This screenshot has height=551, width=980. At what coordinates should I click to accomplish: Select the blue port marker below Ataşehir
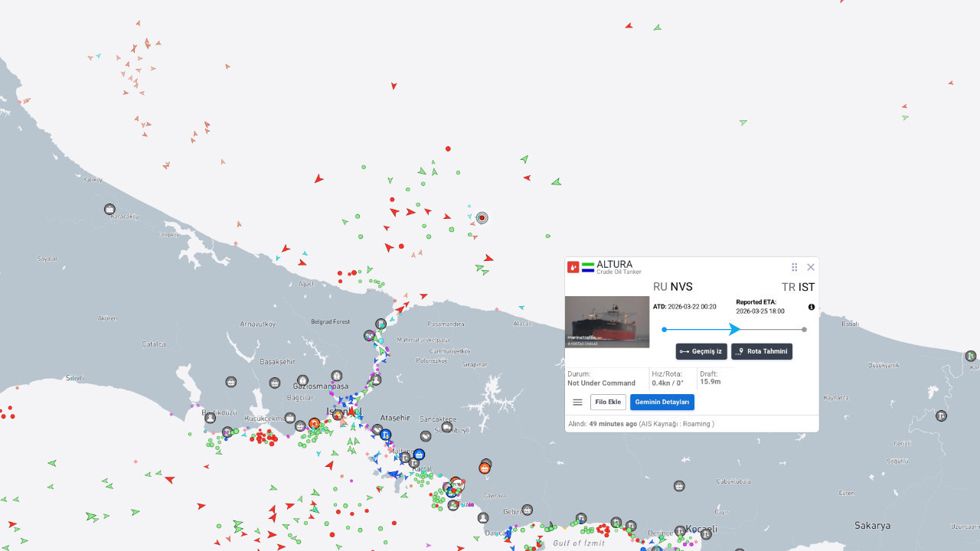click(x=386, y=435)
